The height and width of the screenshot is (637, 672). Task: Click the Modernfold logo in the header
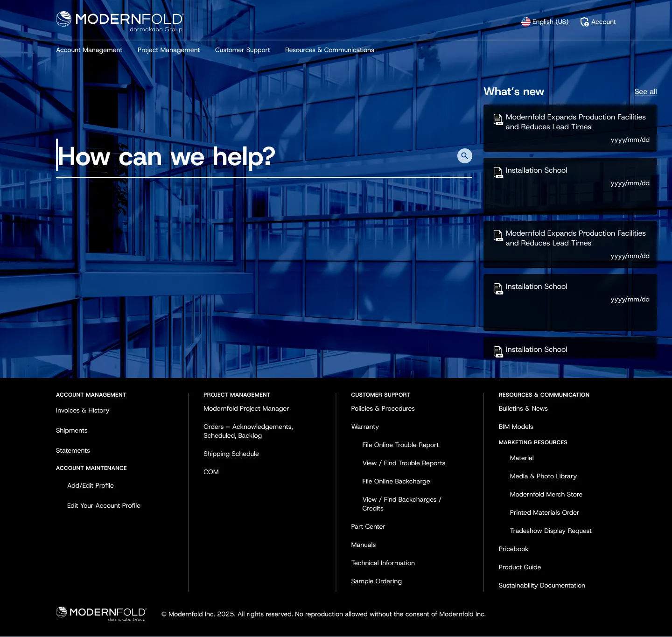coord(119,20)
